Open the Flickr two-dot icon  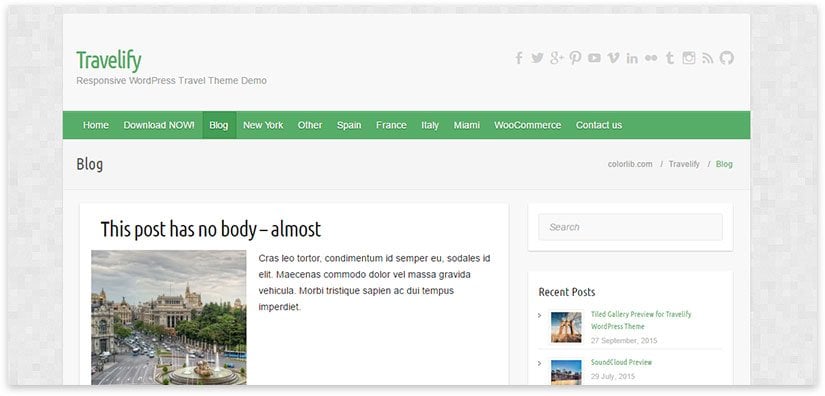click(x=651, y=58)
